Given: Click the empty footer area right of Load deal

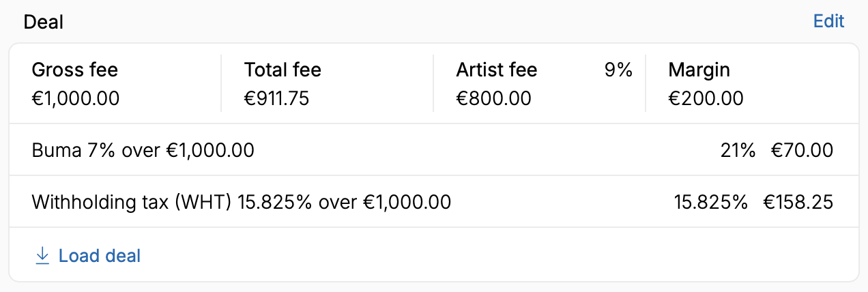Looking at the screenshot, I should coord(498,256).
